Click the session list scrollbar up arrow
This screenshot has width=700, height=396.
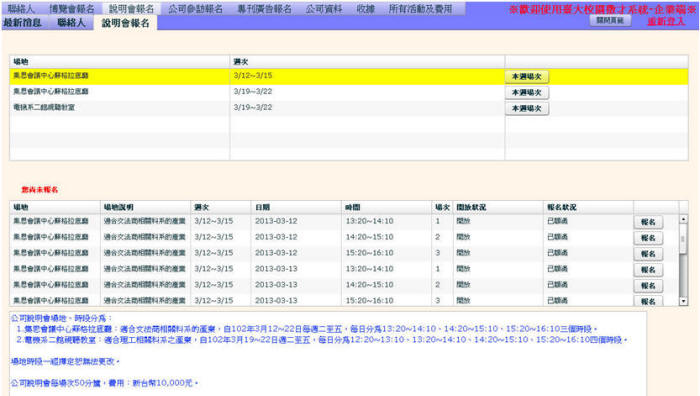[x=683, y=219]
